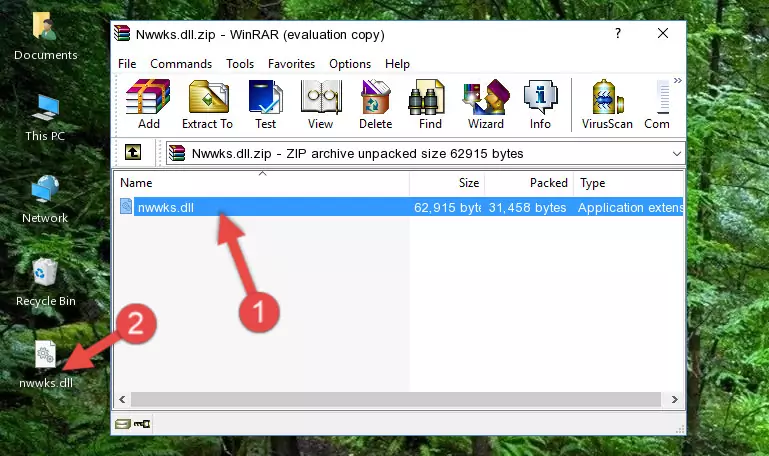Open the Wizard toolbar icon
769x456 pixels.
point(486,104)
